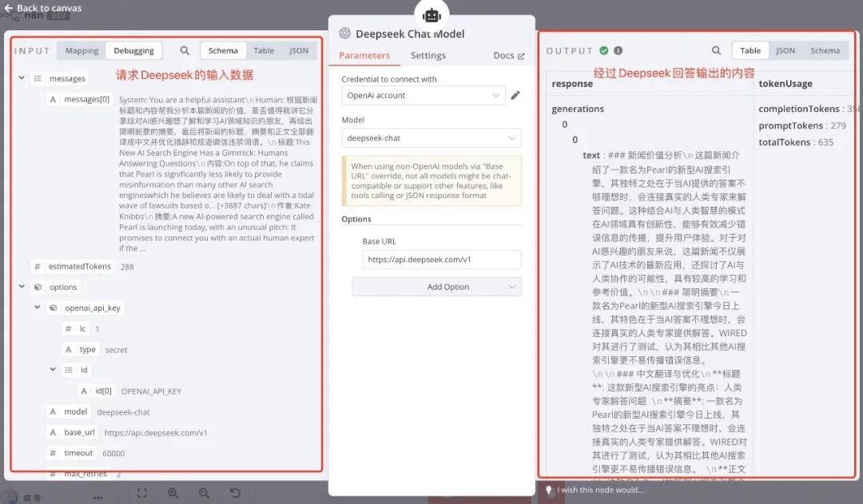Click the green output success checkmark
Screen dimensions: 863x504
point(604,50)
